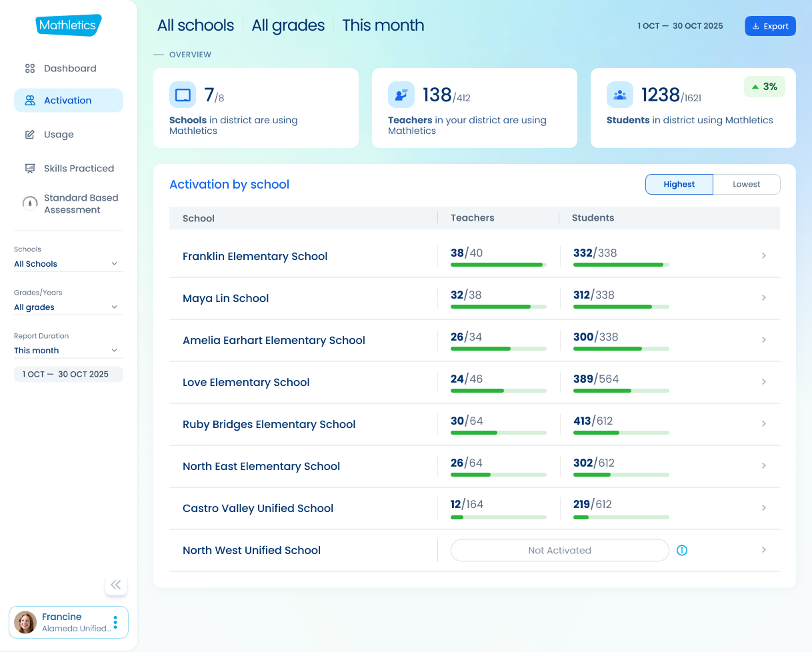Open North East Elementary School row chevron
812x652 pixels.
[x=764, y=466]
